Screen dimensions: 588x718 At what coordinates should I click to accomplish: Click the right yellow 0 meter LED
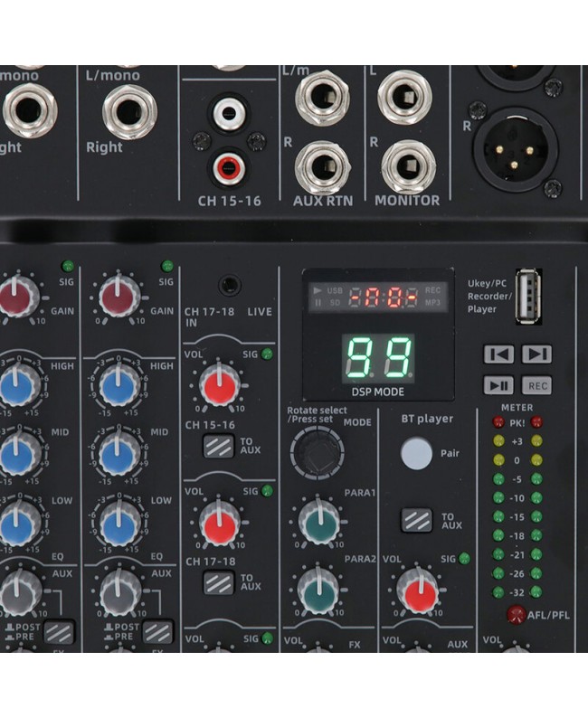coord(536,459)
